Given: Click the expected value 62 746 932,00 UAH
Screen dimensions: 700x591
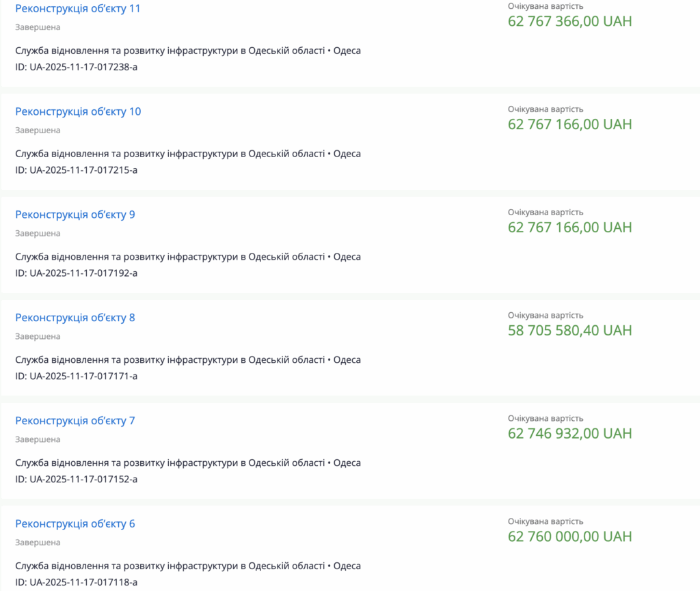Looking at the screenshot, I should (x=569, y=434).
